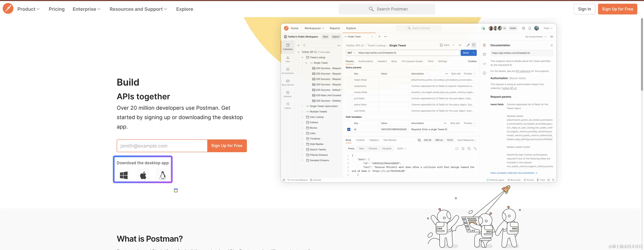644x250 pixels.
Task: Focus the jsmith@example.com email input
Action: [x=162, y=146]
